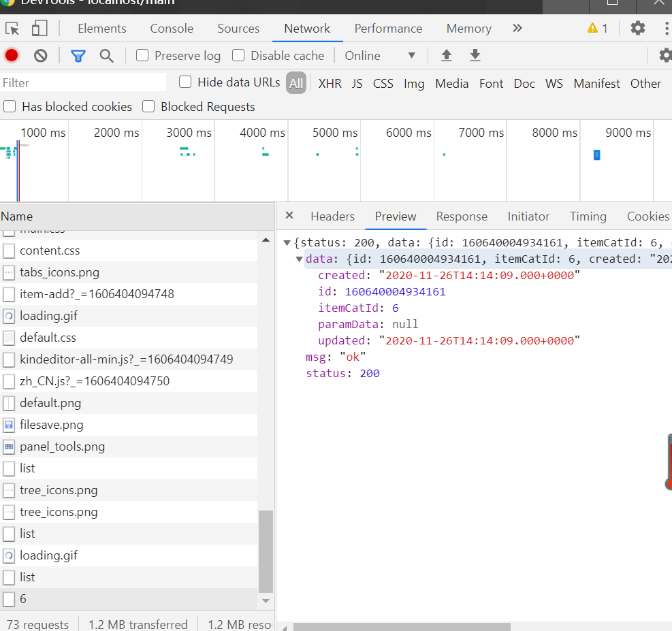Open DevTools settings gear
Viewport: 672px width, 631px height.
point(638,29)
